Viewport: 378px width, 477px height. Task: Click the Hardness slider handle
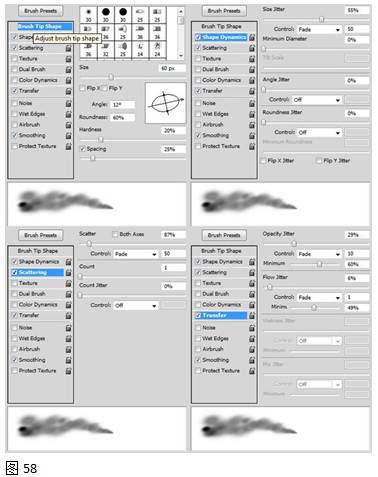click(x=101, y=139)
